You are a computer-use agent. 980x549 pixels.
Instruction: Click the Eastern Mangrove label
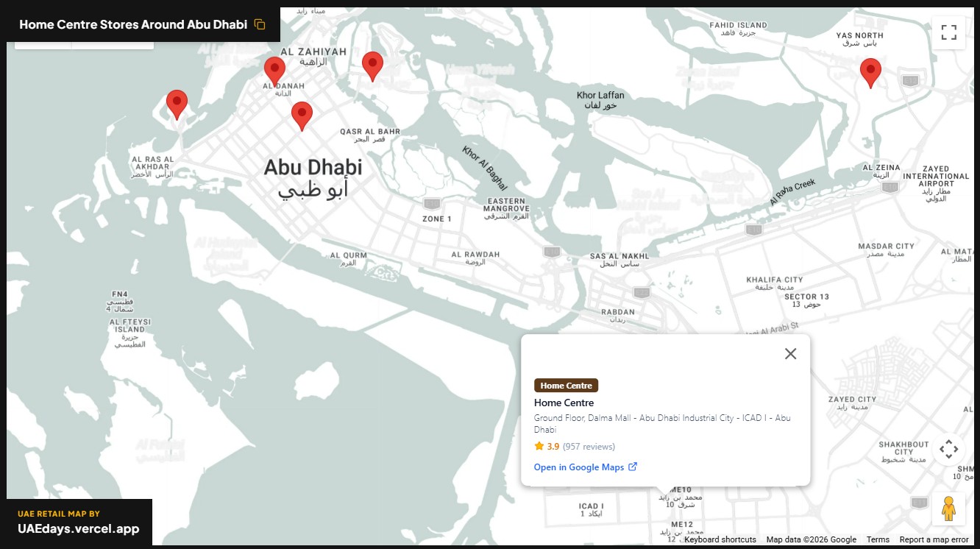pos(506,209)
